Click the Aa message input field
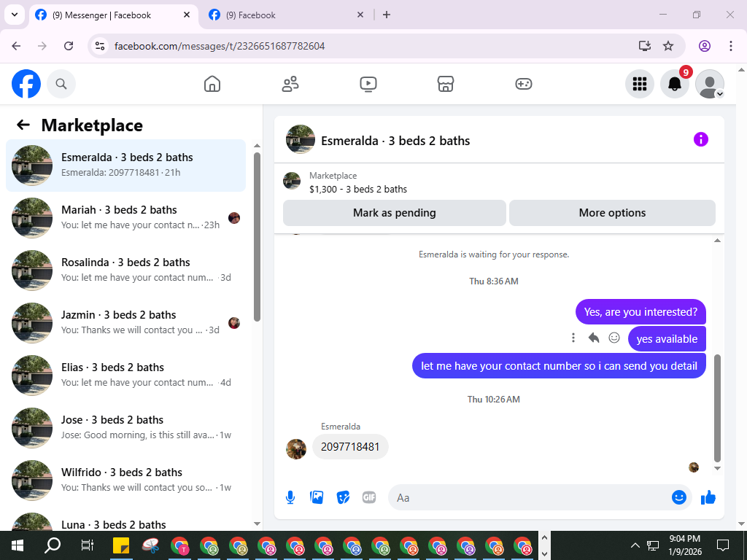The image size is (747, 560). coord(529,497)
